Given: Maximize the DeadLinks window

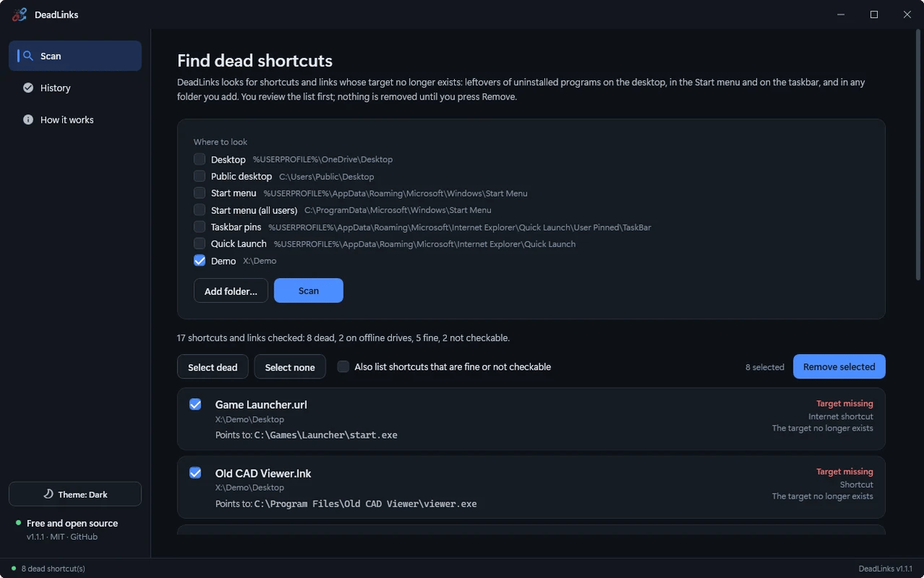Looking at the screenshot, I should (x=873, y=14).
